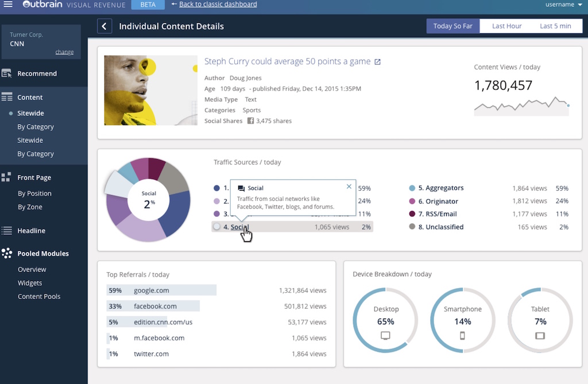Click the 8. Unclassified legend label

[441, 227]
